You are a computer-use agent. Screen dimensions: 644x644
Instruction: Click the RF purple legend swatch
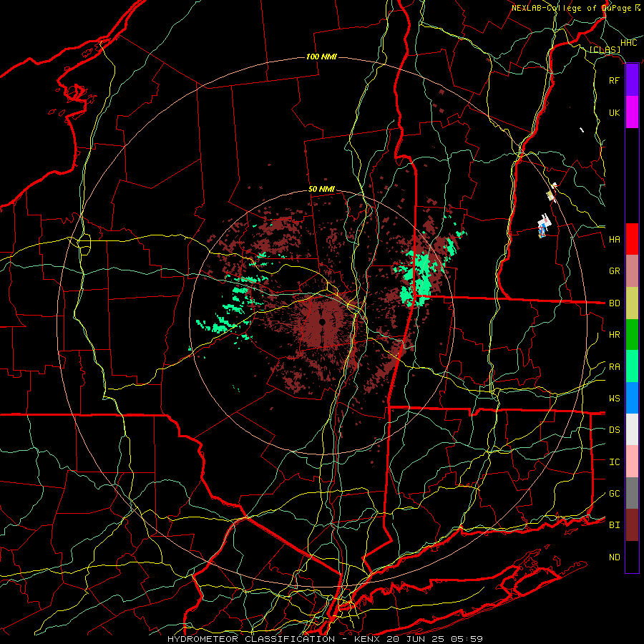tap(632, 80)
